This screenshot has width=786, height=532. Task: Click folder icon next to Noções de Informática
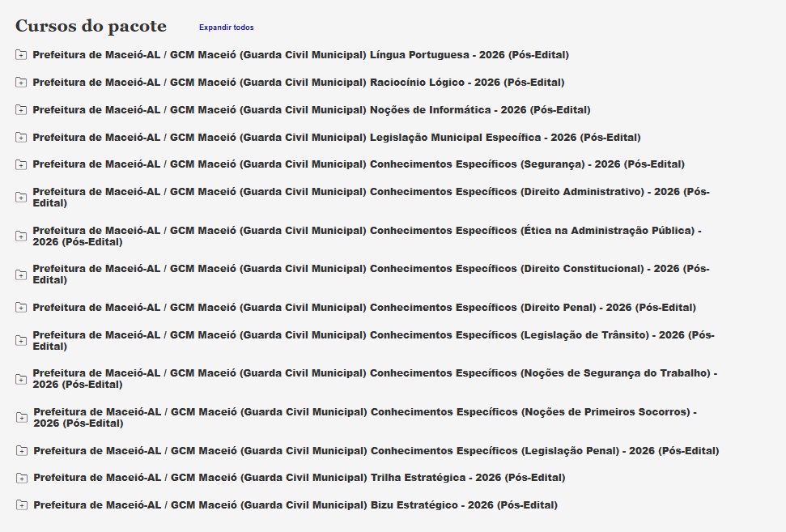(21, 110)
